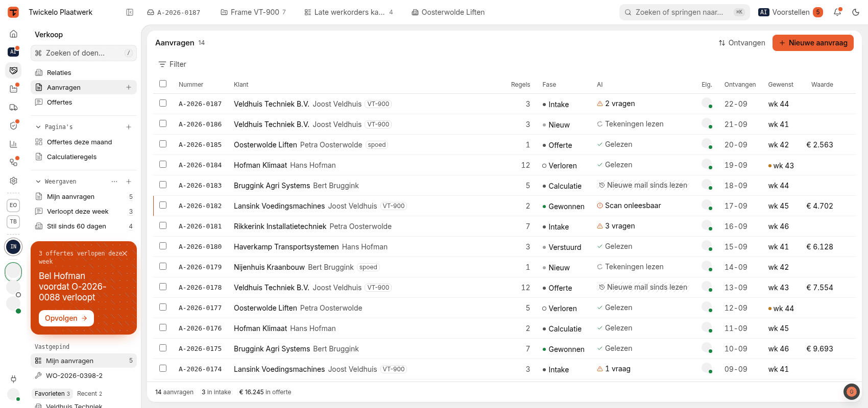Dismiss the offertes verlopen notice

[125, 253]
